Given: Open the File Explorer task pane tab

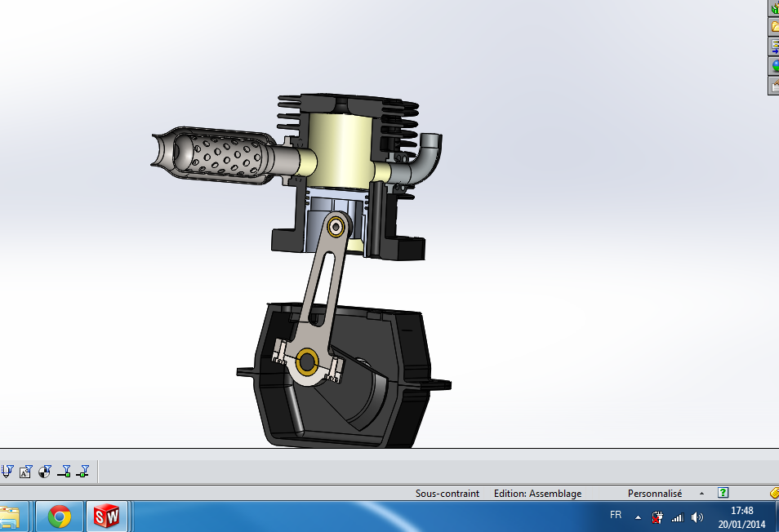Looking at the screenshot, I should 774,27.
